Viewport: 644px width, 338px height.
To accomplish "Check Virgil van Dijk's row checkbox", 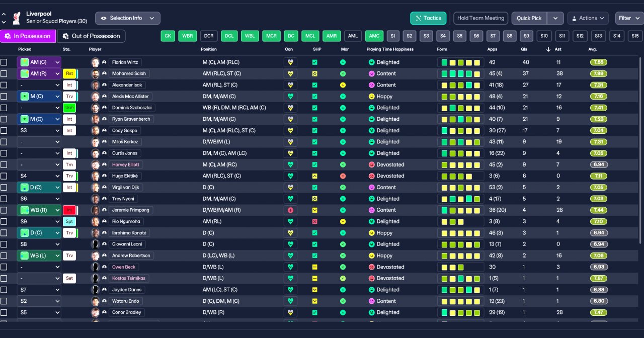I will (4, 188).
